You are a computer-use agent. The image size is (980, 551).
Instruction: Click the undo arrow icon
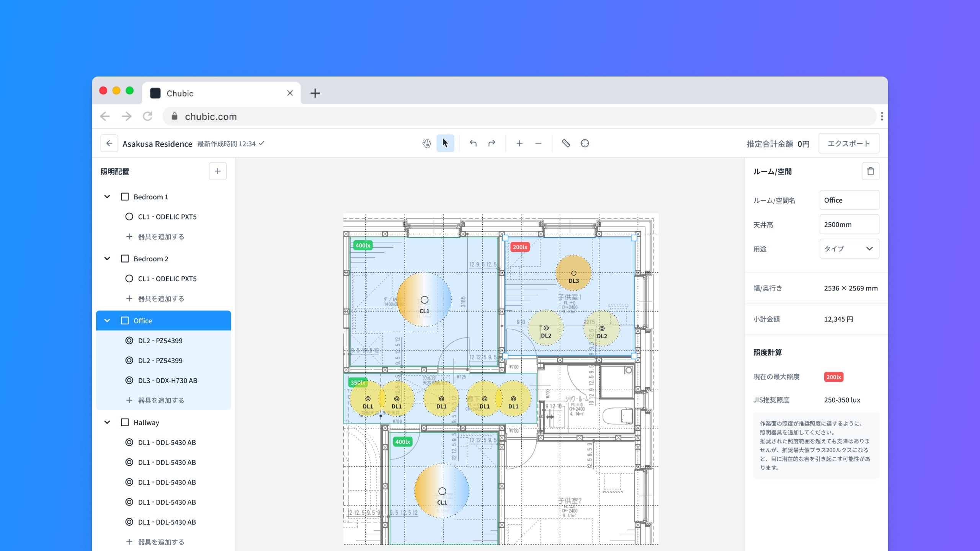tap(473, 143)
